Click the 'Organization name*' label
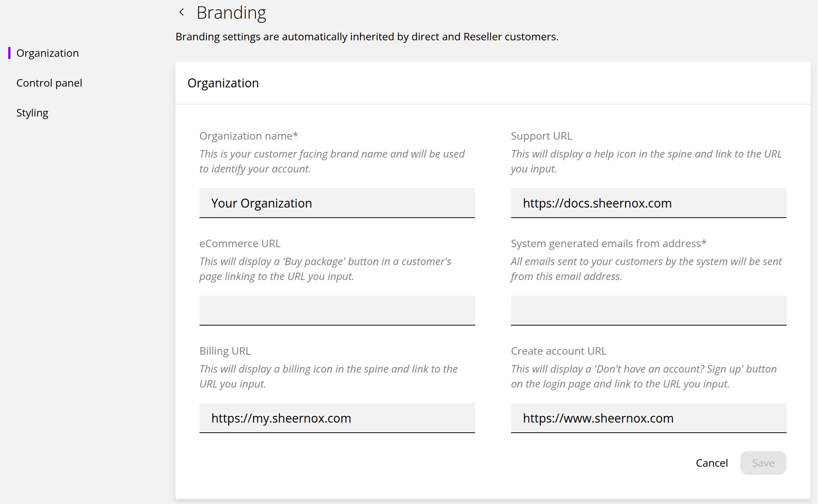 [249, 136]
